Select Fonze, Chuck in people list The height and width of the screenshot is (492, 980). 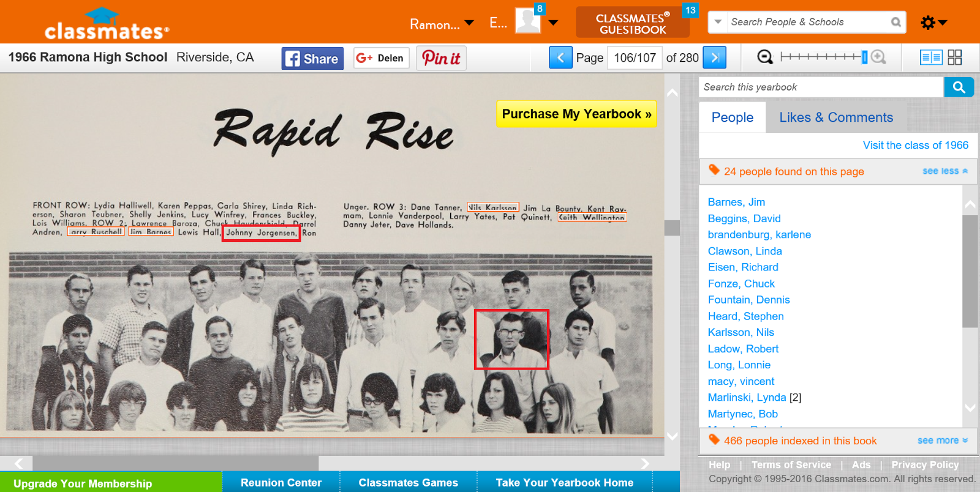[741, 283]
